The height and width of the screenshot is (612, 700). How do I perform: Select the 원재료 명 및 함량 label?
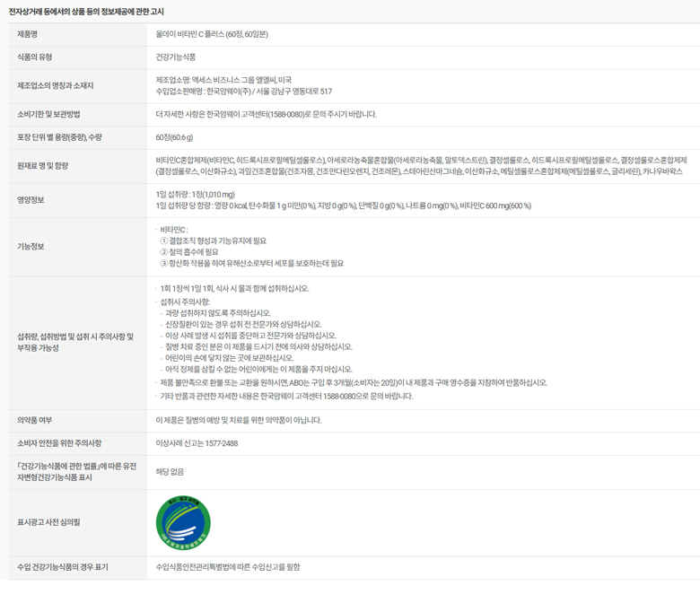pos(43,165)
